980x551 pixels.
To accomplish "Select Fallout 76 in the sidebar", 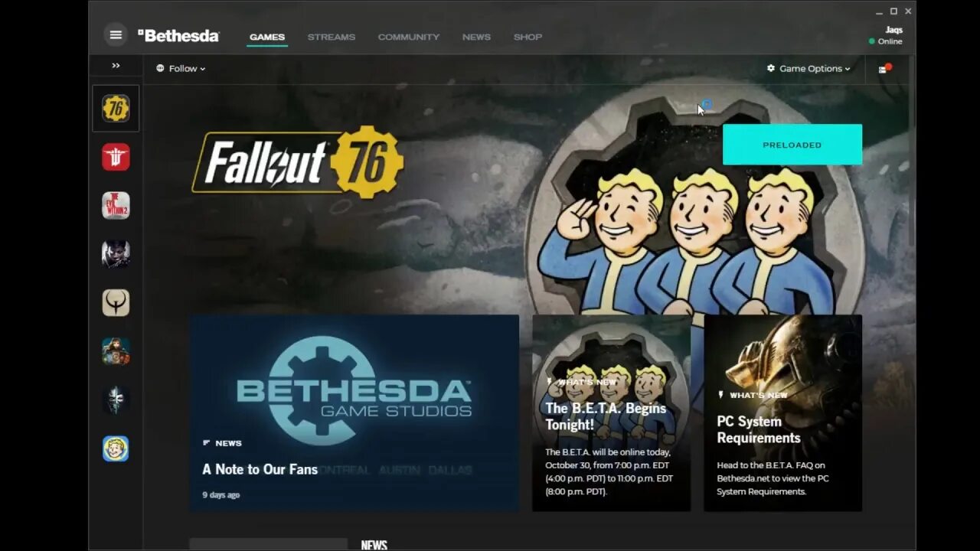I will click(116, 108).
